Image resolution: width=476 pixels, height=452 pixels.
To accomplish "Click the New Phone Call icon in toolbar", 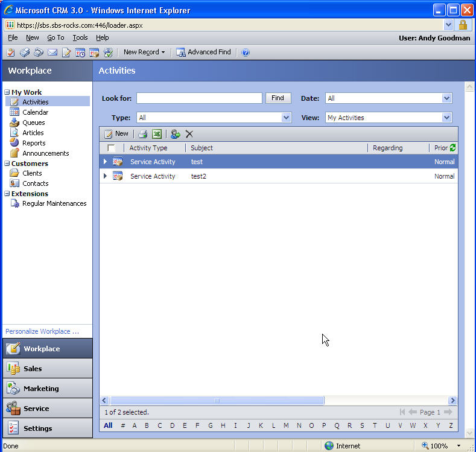I will click(39, 53).
